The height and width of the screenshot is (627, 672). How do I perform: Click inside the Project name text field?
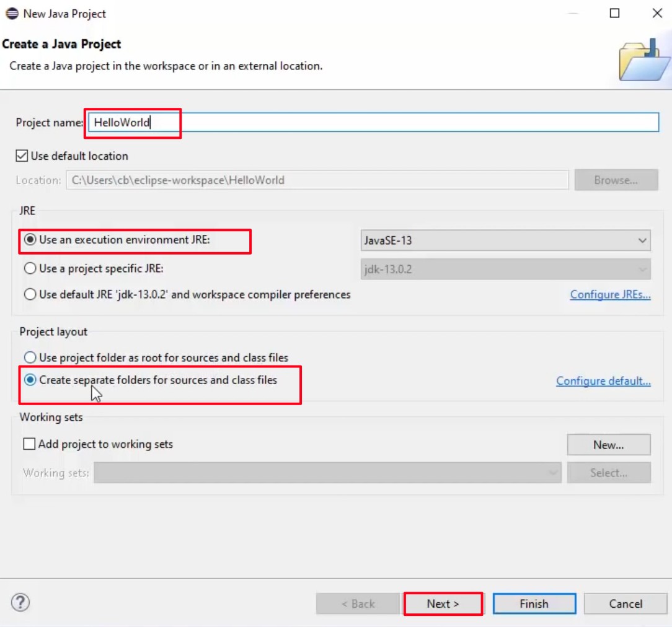310,122
